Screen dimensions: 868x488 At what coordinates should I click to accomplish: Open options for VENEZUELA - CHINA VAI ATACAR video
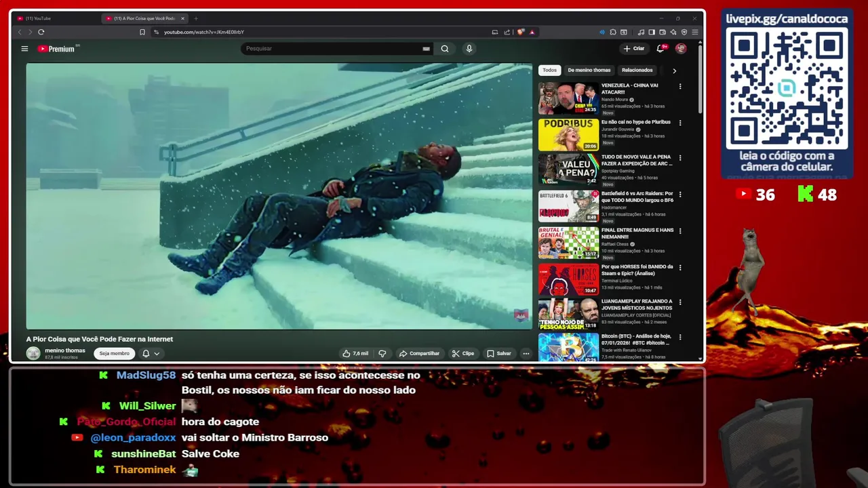pyautogui.click(x=680, y=87)
